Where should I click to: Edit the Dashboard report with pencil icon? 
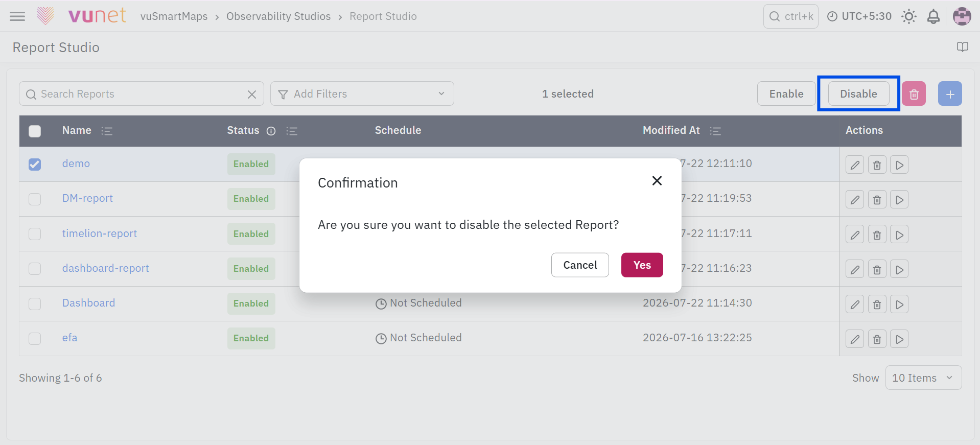(855, 305)
